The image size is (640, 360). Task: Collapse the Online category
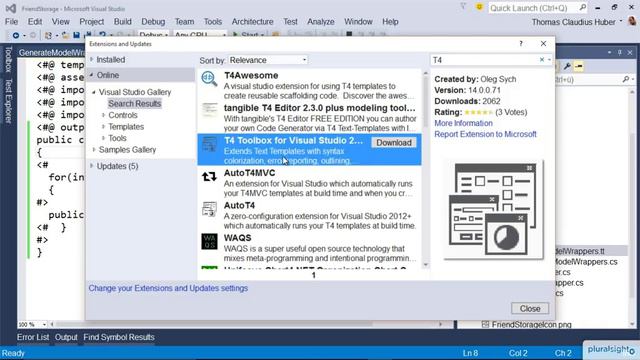point(92,75)
